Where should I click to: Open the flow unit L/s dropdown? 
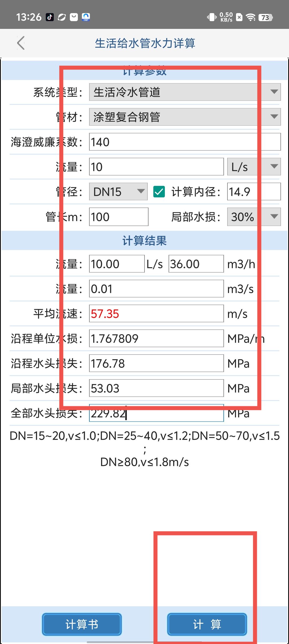(254, 167)
